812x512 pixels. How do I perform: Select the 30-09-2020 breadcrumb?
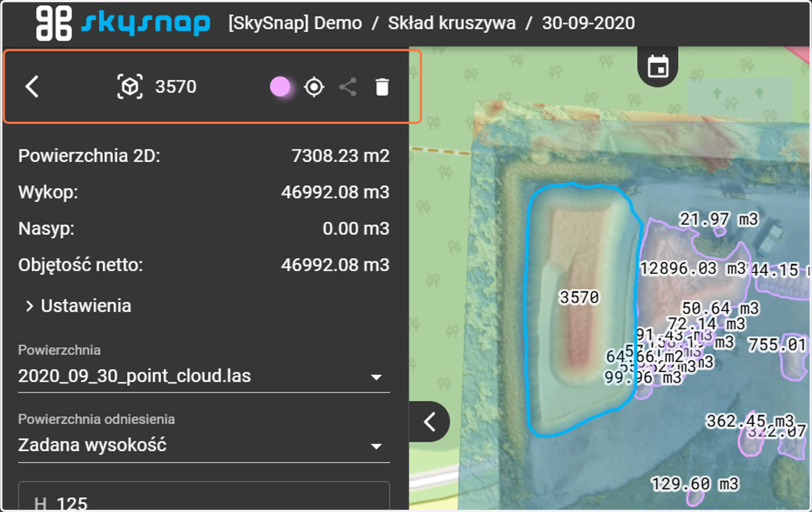point(589,23)
